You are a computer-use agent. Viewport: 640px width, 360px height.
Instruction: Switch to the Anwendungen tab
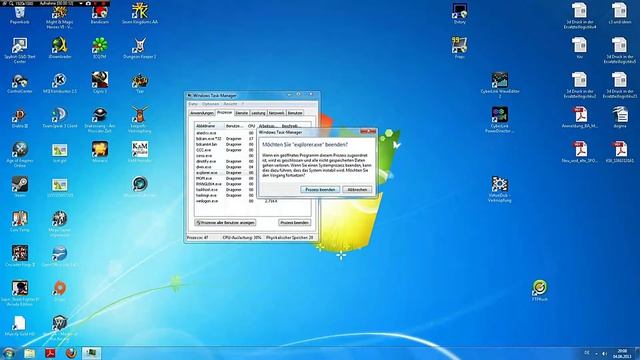pyautogui.click(x=202, y=113)
